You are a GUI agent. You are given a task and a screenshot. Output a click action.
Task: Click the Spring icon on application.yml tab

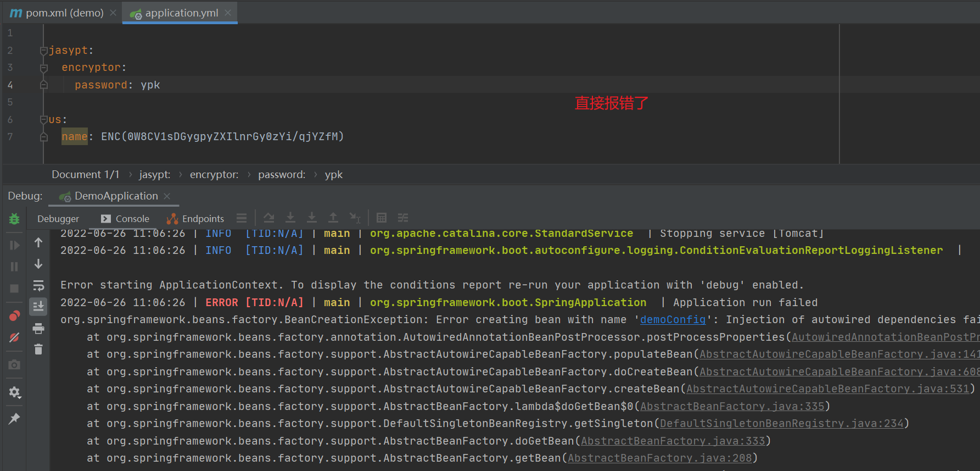(x=136, y=14)
